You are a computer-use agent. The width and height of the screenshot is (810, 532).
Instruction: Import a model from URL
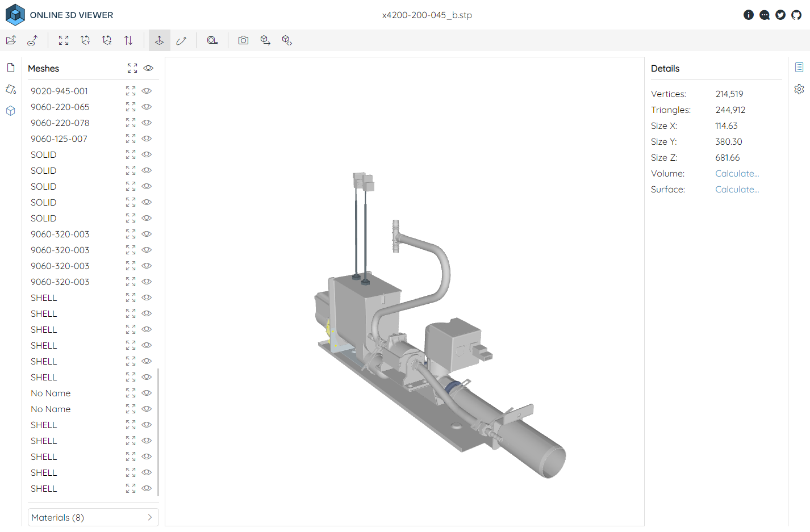pos(32,40)
